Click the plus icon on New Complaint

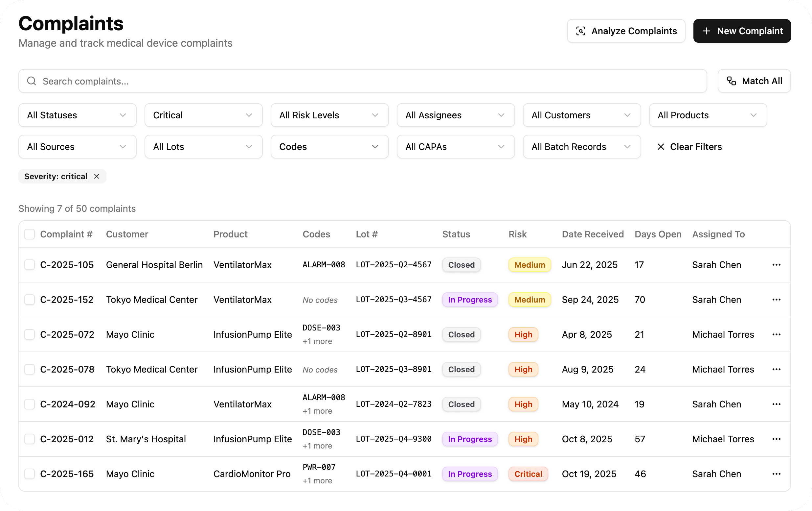(706, 31)
